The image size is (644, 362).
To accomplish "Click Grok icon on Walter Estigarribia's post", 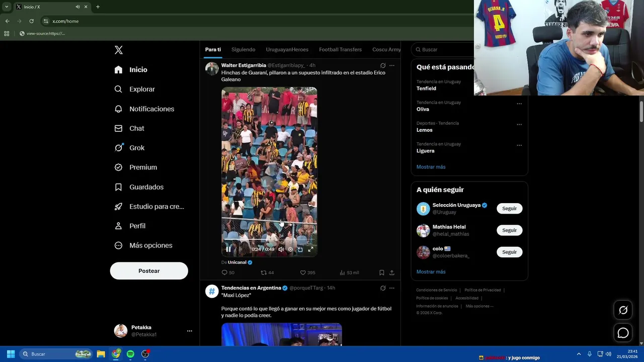I will [x=383, y=65].
